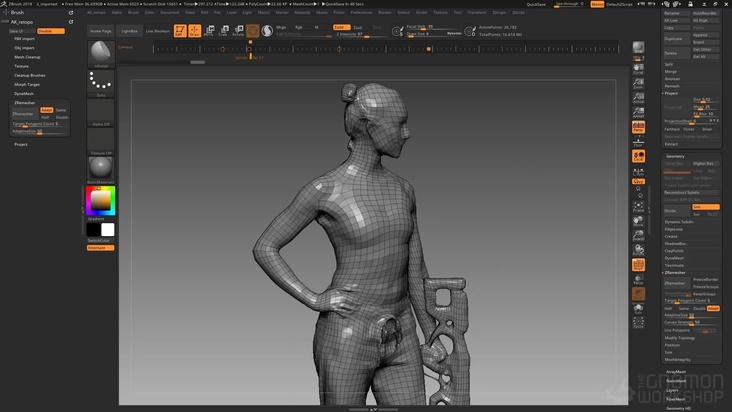This screenshot has height=412, width=732.
Task: Expand the EdgeLoop section
Action: point(674,229)
